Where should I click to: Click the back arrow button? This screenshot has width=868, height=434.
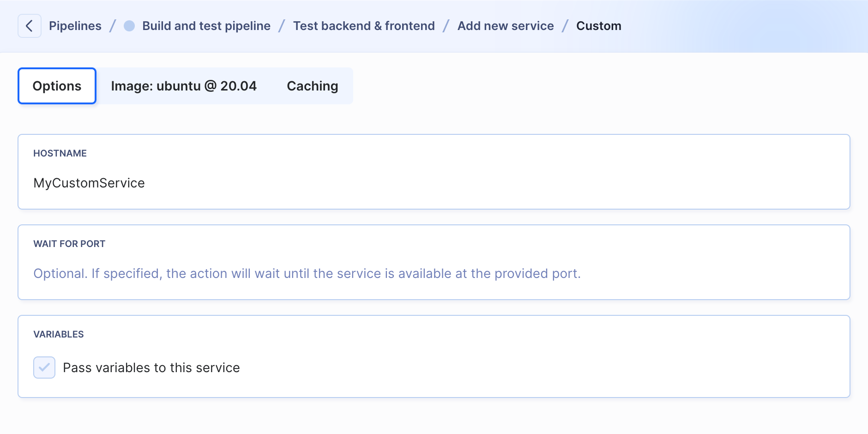click(x=30, y=26)
